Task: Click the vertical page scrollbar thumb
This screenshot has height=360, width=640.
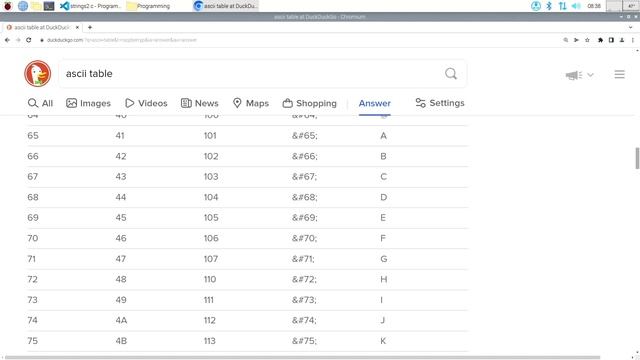Action: pos(637,158)
